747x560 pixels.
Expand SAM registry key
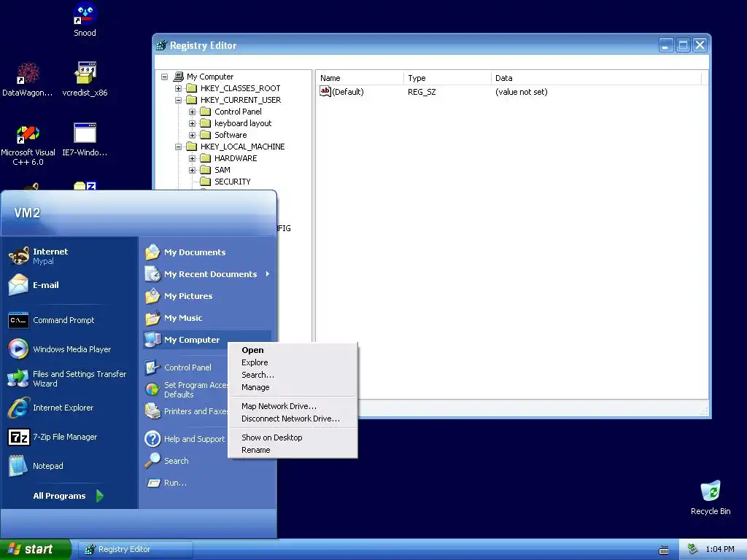pos(192,170)
